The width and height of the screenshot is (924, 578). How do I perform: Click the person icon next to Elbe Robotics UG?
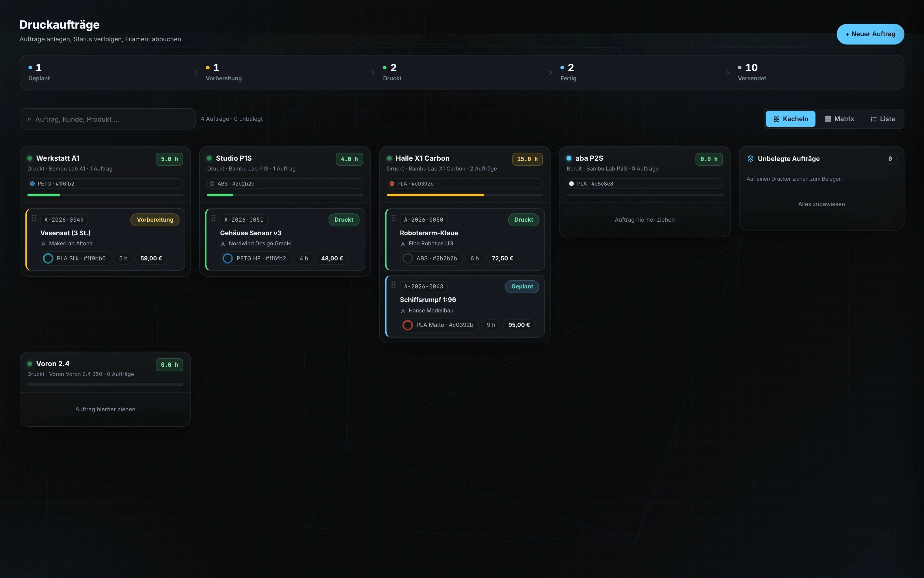403,244
